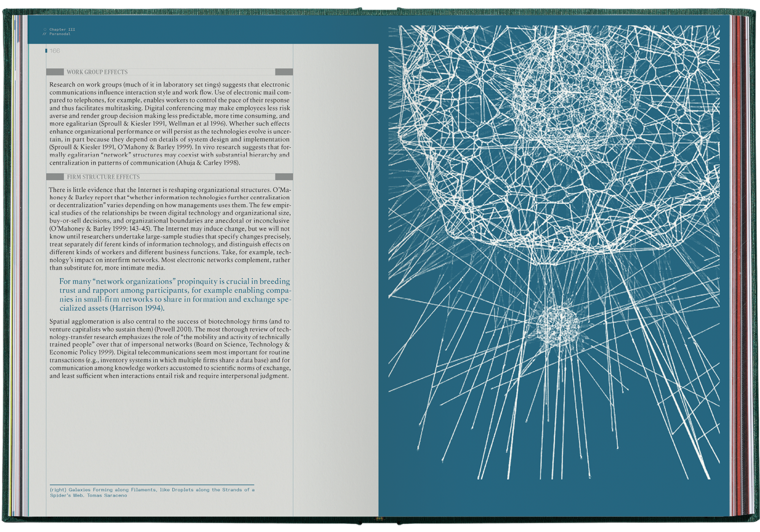
Task: Click the gray block at right of Work Group Effects bar
Action: (x=284, y=72)
